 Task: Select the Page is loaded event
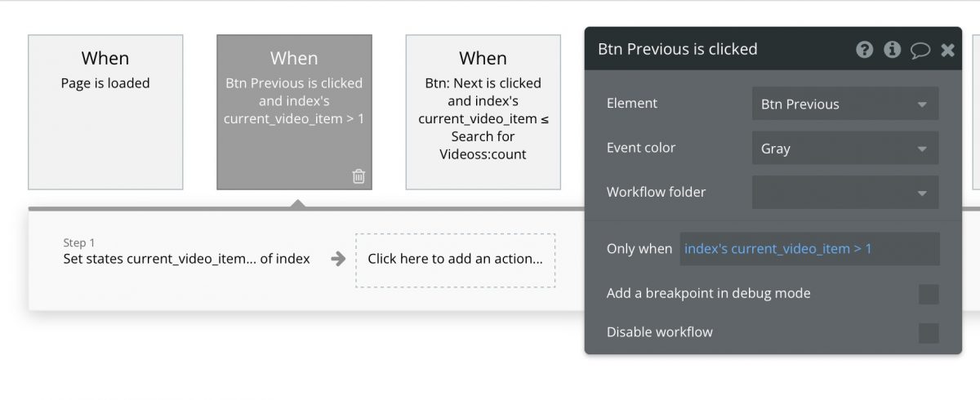coord(105,112)
